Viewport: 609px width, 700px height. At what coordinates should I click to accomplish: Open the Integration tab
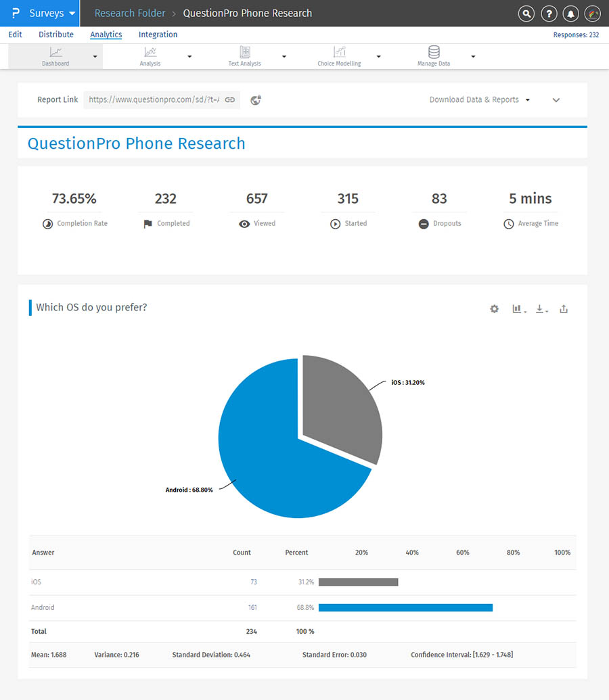[x=158, y=34]
